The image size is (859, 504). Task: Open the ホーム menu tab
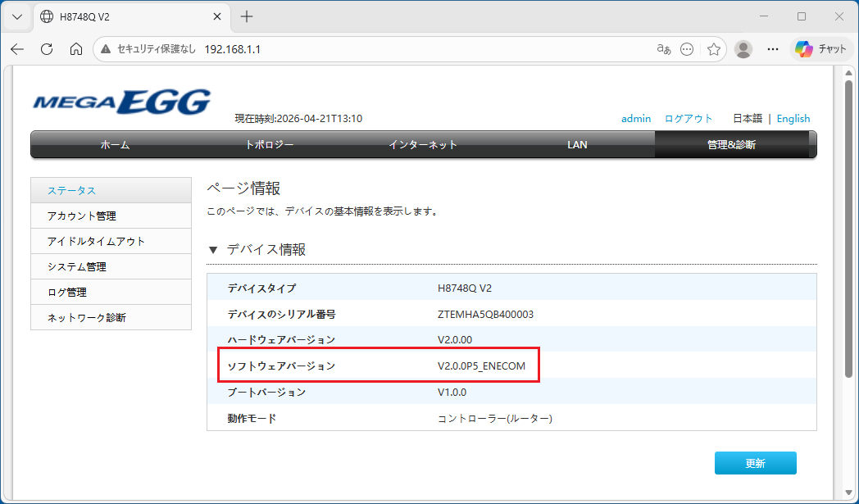[115, 144]
